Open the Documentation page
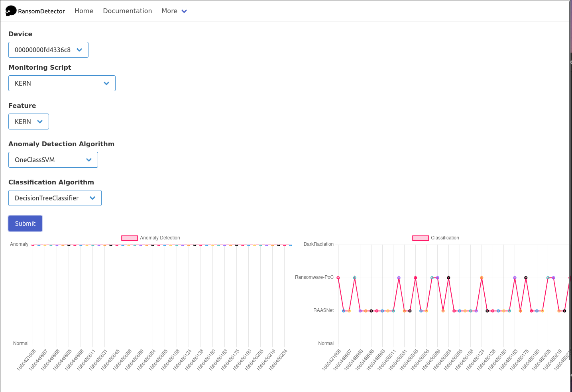Screen dimensions: 572x392 click(x=127, y=11)
